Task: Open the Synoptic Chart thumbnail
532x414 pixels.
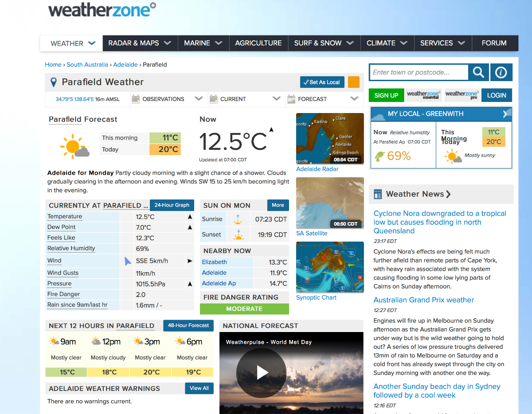Action: point(330,267)
